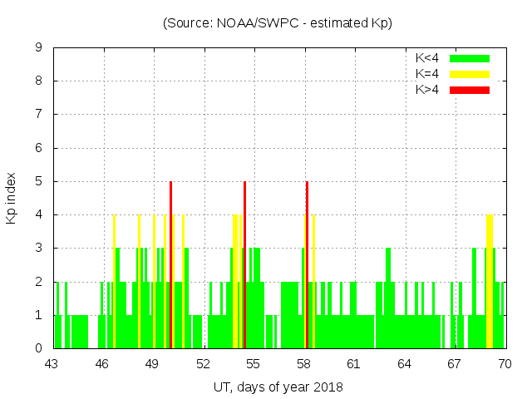Click x-axis tick label 43
The width and height of the screenshot is (532, 399).
52,364
